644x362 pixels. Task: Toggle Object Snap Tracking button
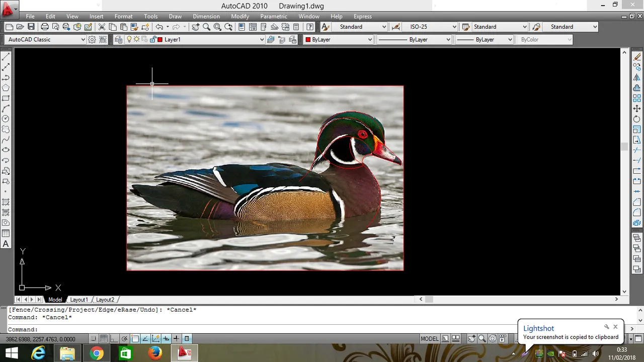(145, 339)
